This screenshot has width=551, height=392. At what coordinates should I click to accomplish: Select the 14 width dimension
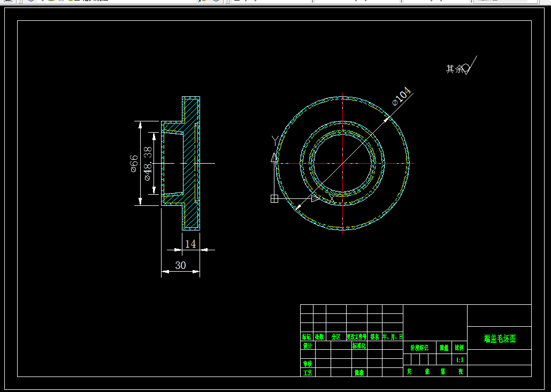click(190, 244)
